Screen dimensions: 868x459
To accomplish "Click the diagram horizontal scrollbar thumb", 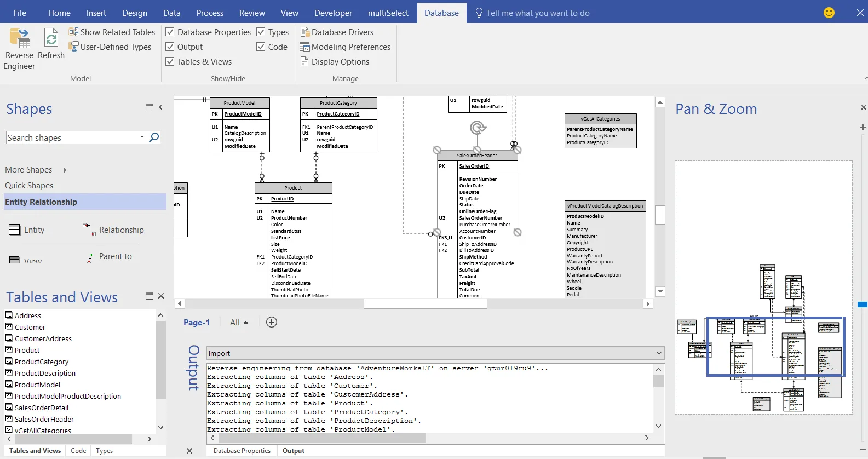I will [426, 303].
